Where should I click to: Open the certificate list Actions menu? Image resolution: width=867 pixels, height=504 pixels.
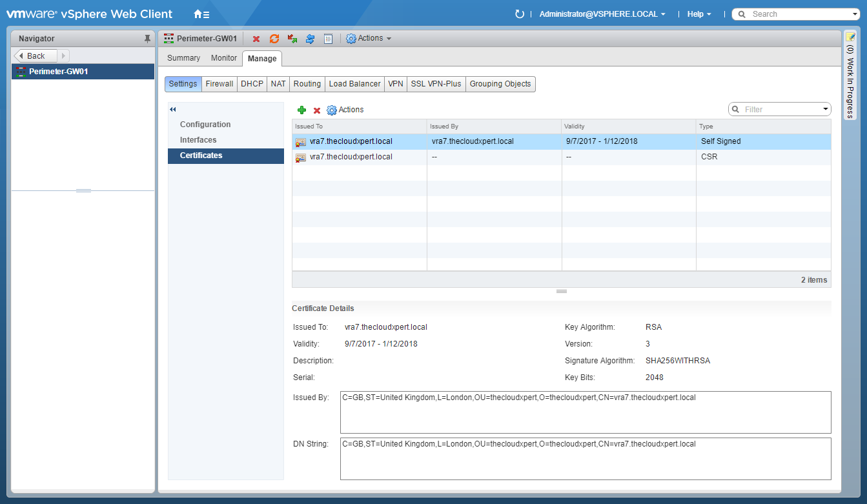345,110
